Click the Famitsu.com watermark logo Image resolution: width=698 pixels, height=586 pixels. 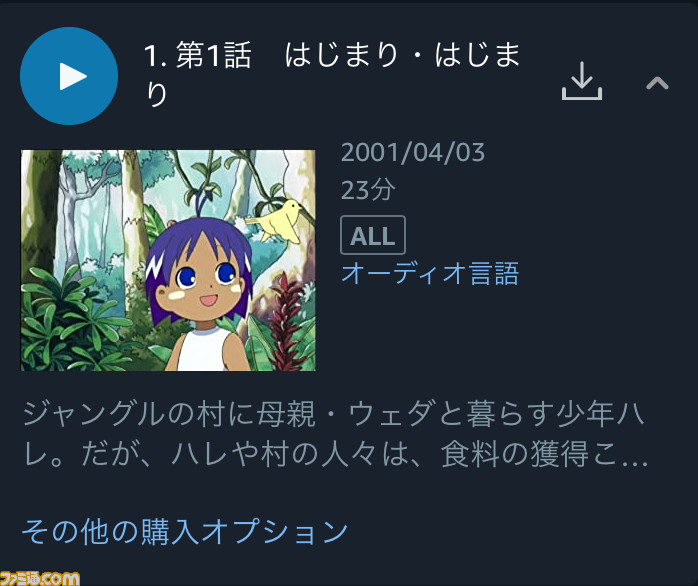(40, 578)
